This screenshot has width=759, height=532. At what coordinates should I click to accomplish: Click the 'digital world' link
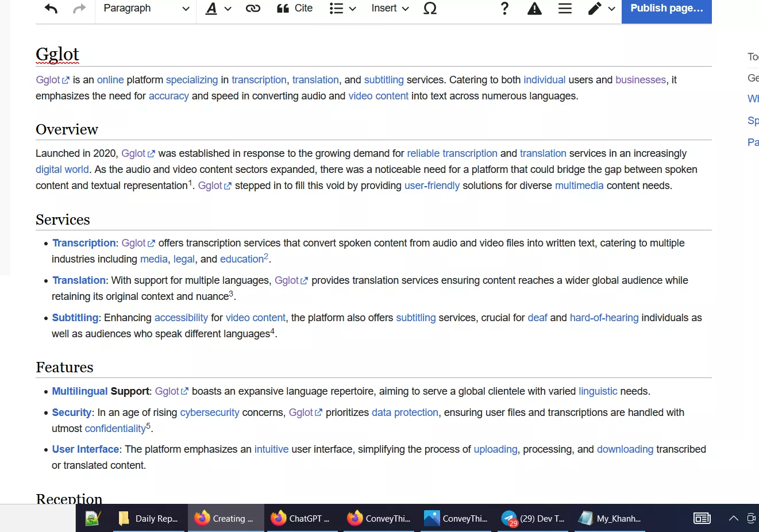(62, 169)
